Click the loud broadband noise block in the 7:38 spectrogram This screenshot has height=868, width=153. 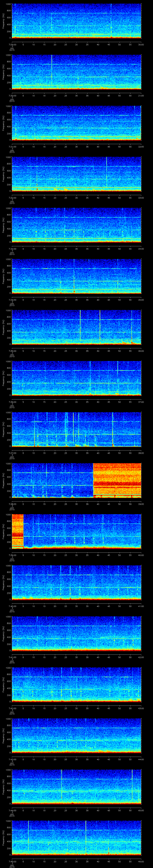[117, 480]
